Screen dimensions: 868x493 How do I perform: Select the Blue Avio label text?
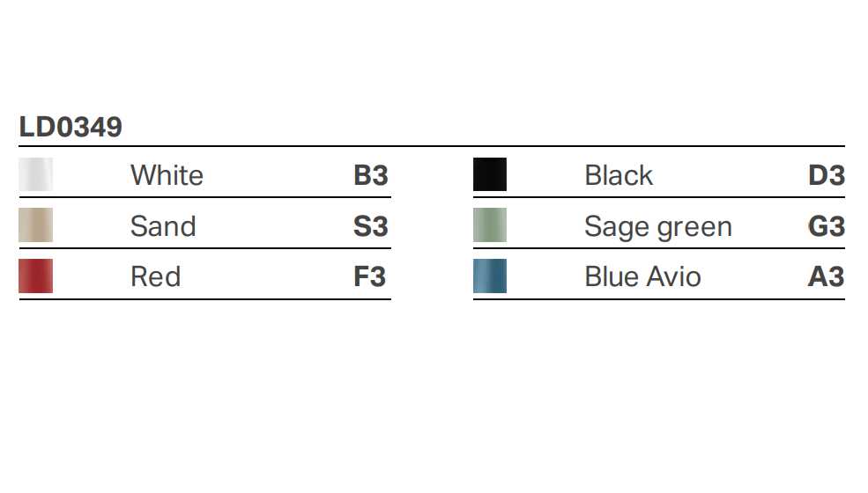click(x=642, y=277)
